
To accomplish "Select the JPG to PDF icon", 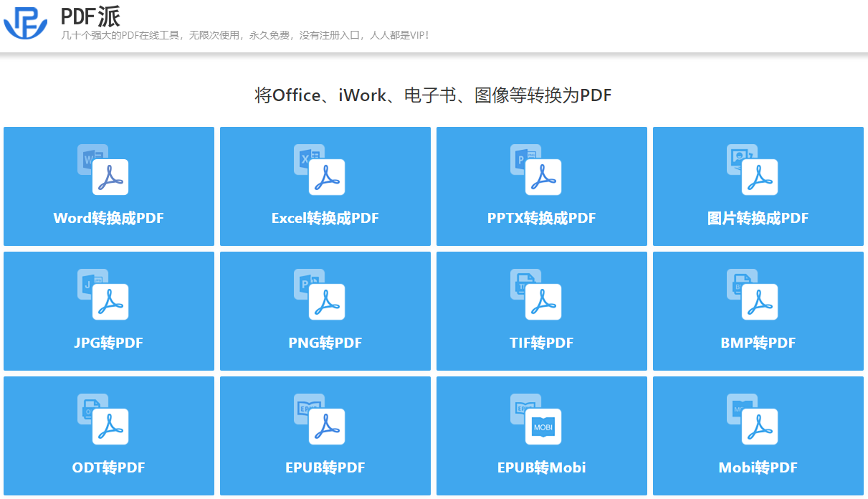I will 103,295.
